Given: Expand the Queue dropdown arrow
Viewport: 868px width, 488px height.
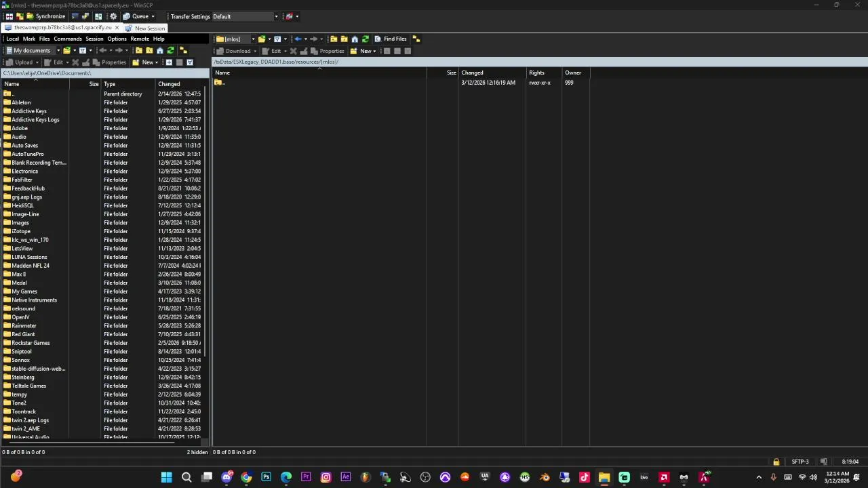Looking at the screenshot, I should (153, 16).
